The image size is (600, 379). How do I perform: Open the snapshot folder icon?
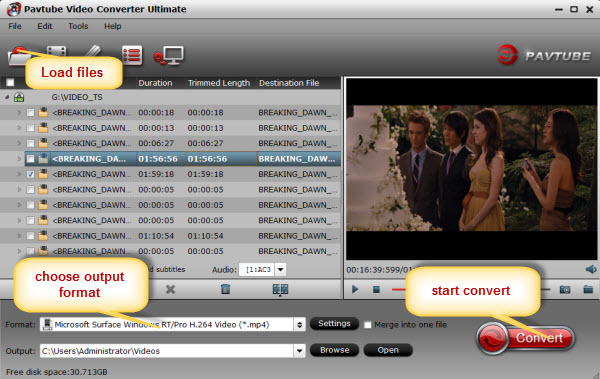[588, 289]
